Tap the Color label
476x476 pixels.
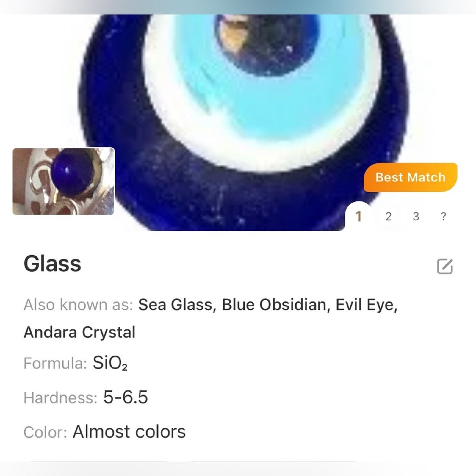coord(45,432)
